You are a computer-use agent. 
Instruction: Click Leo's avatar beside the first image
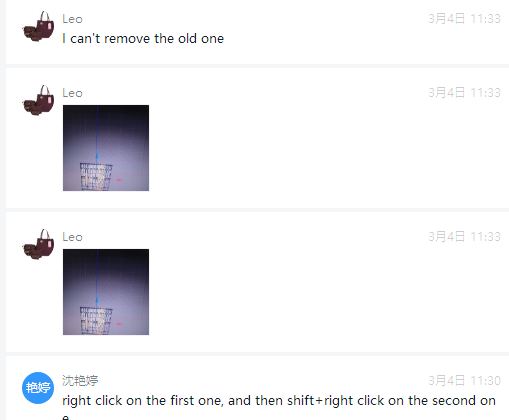[38, 100]
